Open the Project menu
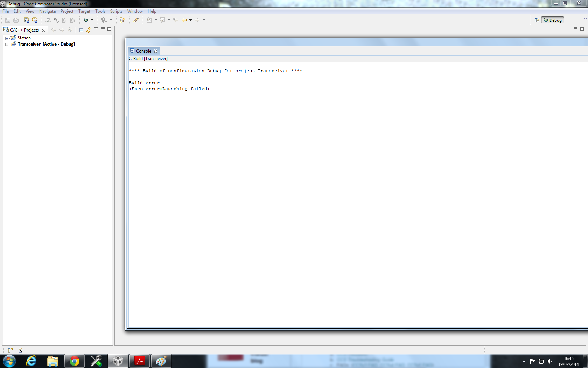Image resolution: width=588 pixels, height=368 pixels. point(67,11)
